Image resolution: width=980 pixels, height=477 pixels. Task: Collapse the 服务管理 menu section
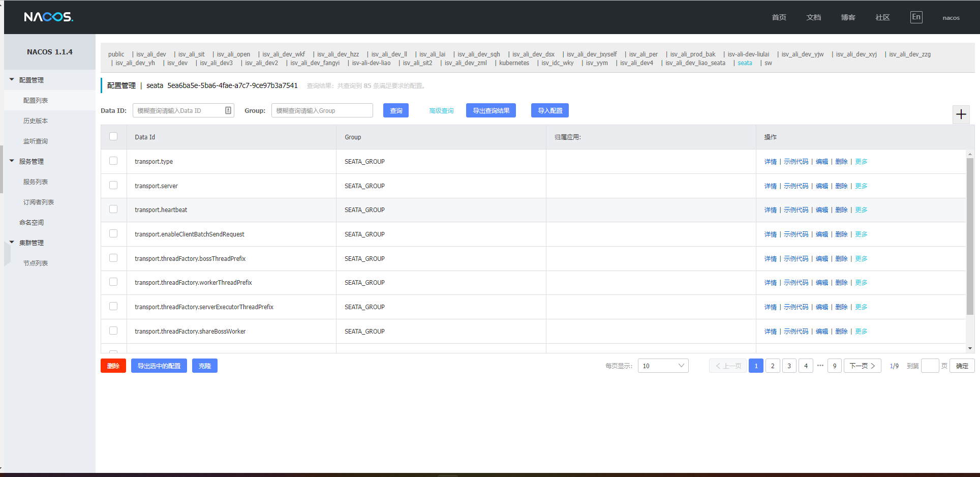[x=12, y=161]
